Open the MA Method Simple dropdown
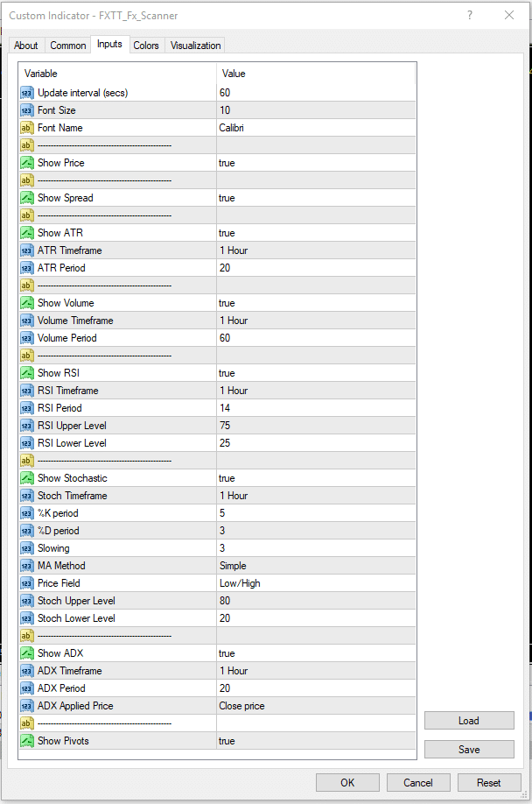 315,566
